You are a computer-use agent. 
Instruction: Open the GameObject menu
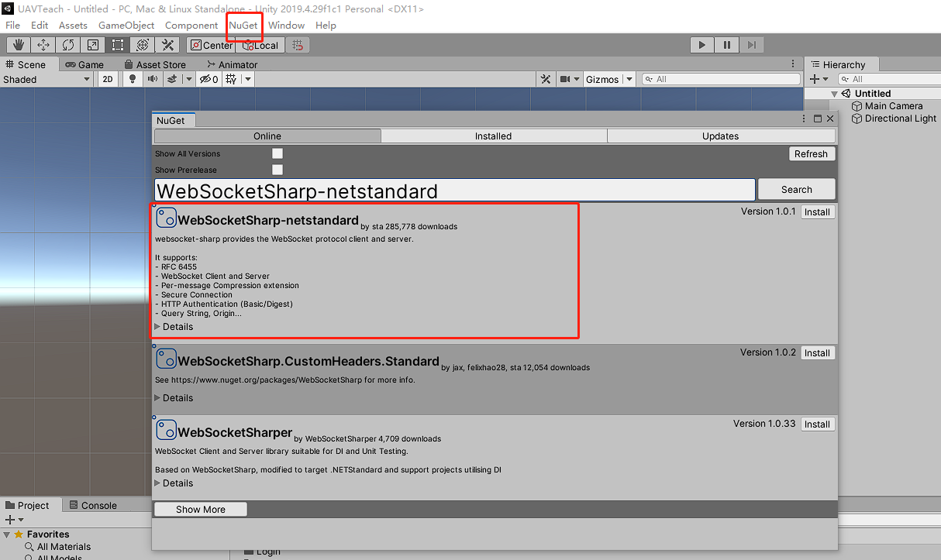click(x=126, y=25)
